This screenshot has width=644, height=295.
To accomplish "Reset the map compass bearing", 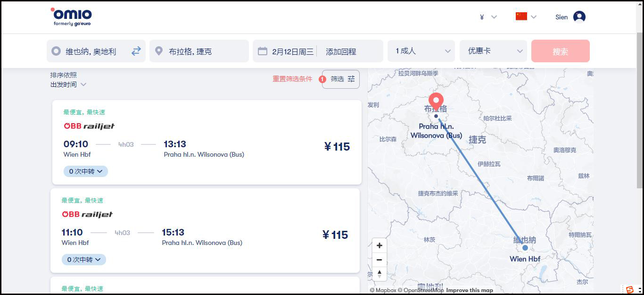I will (x=380, y=273).
